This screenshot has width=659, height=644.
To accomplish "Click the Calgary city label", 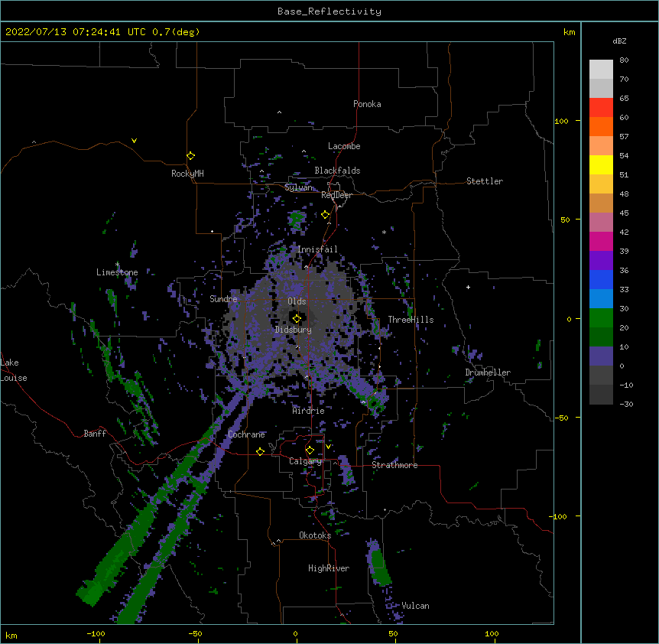I will (306, 461).
